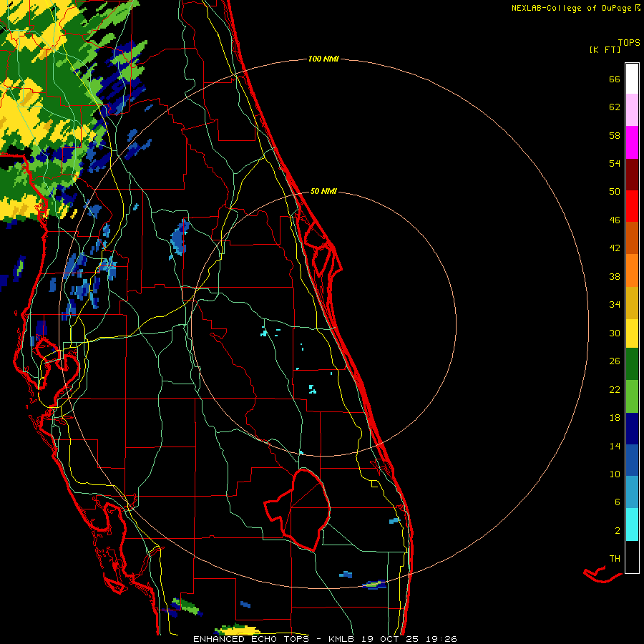644x644 pixels.
Task: Click the legend number 30
Action: coord(615,333)
